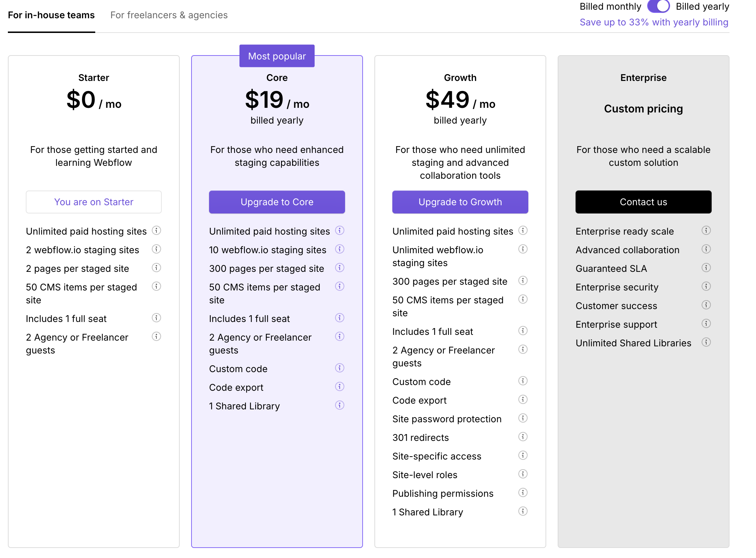Click info icon next to Guaranteed SLA

coord(706,268)
